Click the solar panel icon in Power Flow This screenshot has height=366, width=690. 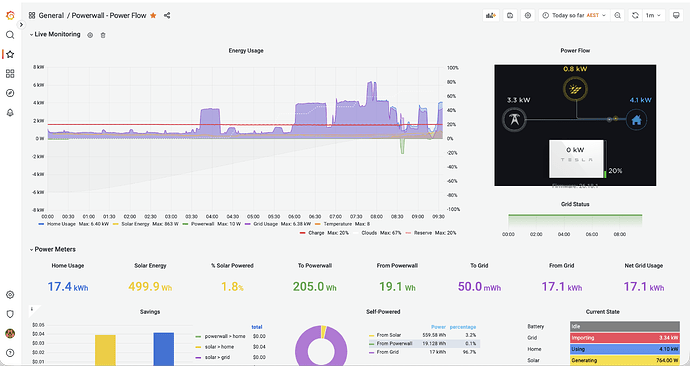click(576, 90)
